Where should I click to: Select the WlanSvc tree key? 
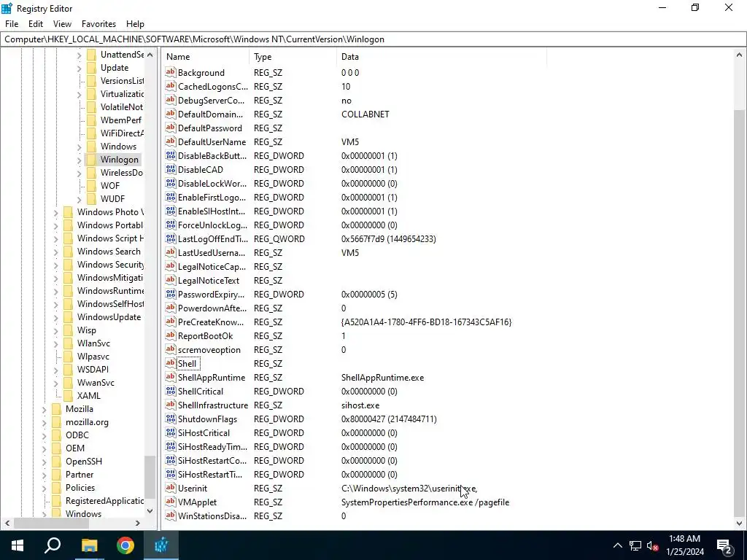tap(93, 343)
